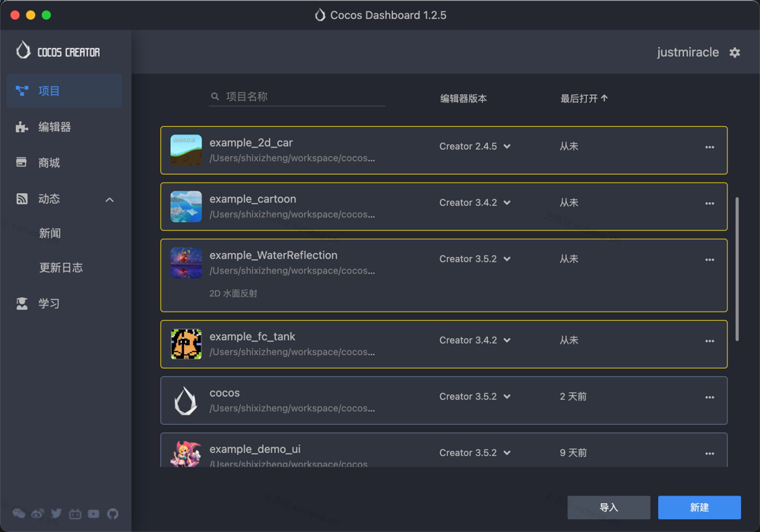Select example_demo_ui project thumbnail

tap(186, 454)
